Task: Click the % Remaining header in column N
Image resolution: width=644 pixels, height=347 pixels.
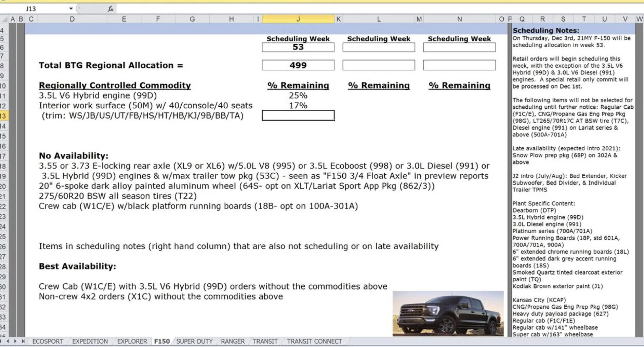Action: click(459, 85)
